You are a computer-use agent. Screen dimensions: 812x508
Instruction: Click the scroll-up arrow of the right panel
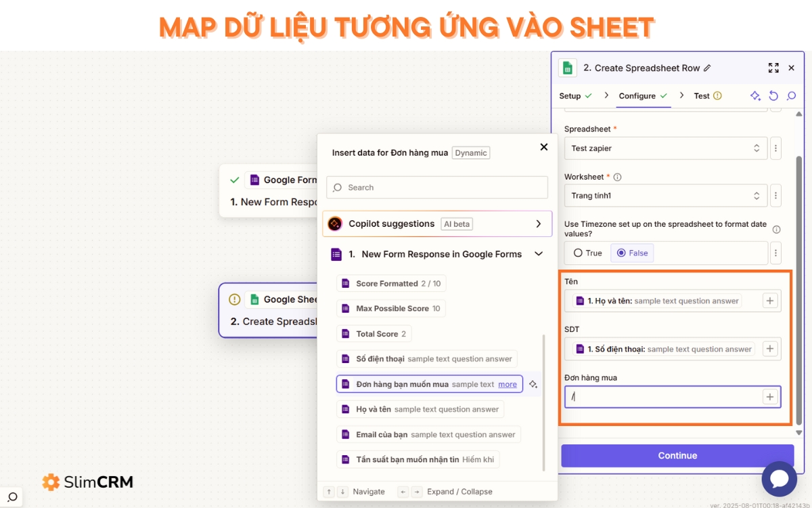[799, 114]
